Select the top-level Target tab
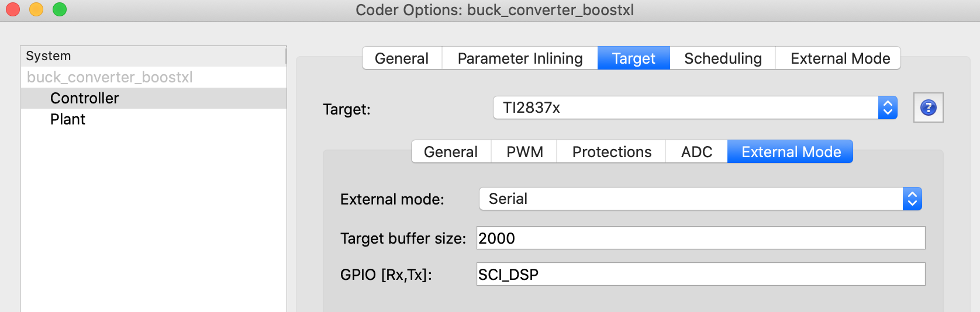980x312 pixels. coord(633,58)
